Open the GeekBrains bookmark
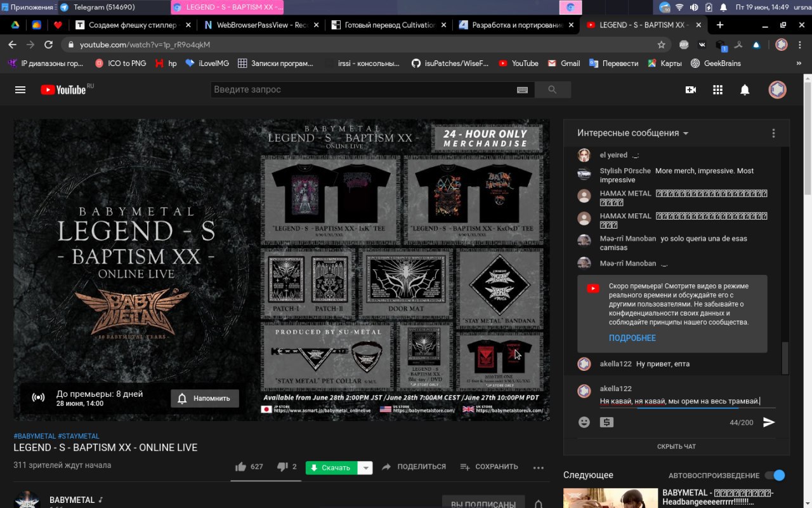The height and width of the screenshot is (508, 812). coord(716,63)
